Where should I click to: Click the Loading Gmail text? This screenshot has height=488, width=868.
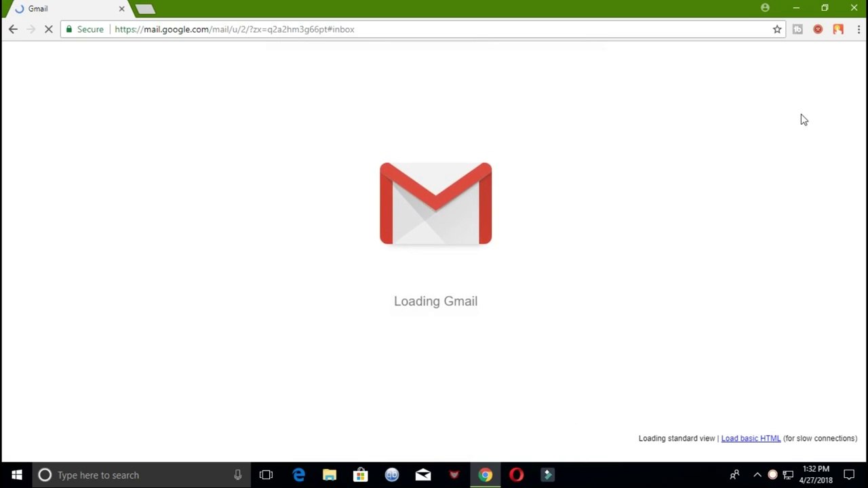[x=435, y=301]
